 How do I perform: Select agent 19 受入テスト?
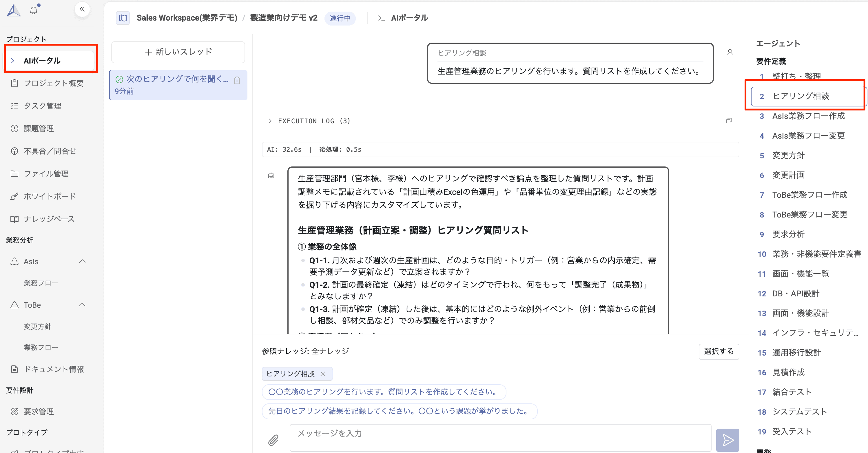tap(809, 432)
